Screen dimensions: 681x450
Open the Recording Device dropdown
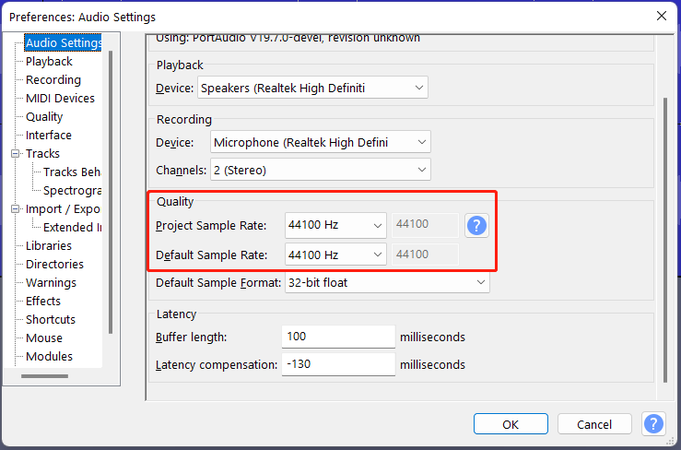coord(320,142)
